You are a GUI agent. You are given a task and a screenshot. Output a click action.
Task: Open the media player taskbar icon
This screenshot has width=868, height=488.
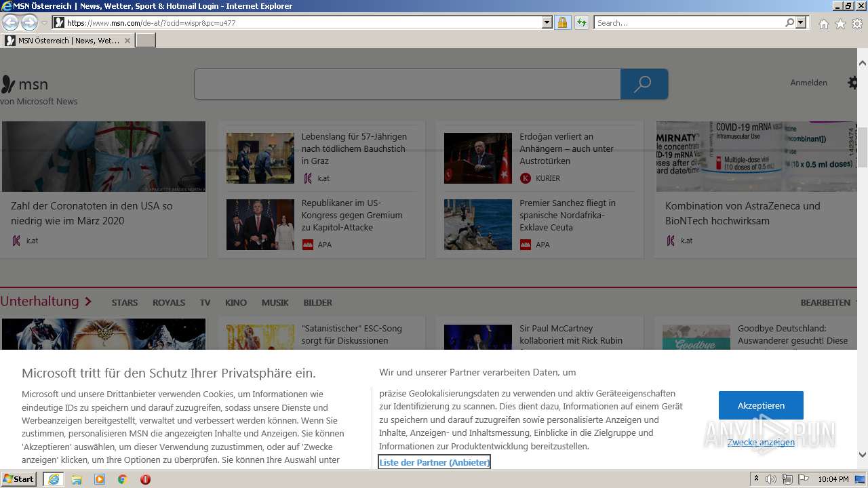pyautogui.click(x=100, y=479)
